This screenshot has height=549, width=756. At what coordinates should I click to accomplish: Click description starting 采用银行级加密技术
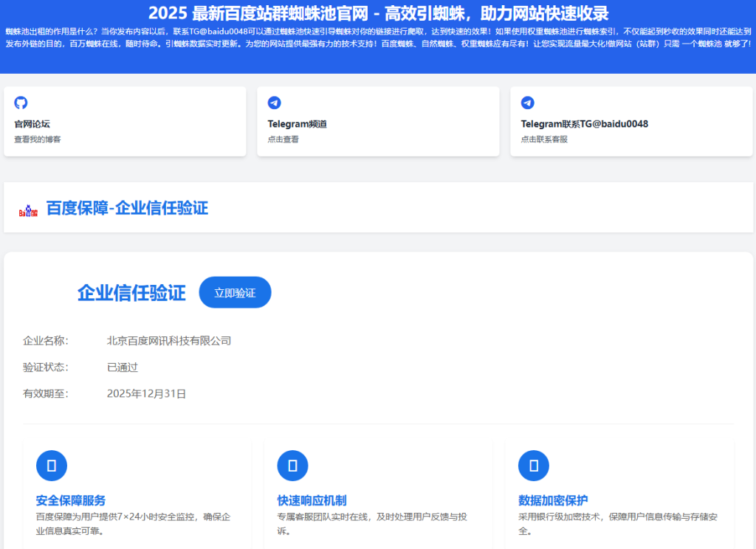tap(618, 523)
